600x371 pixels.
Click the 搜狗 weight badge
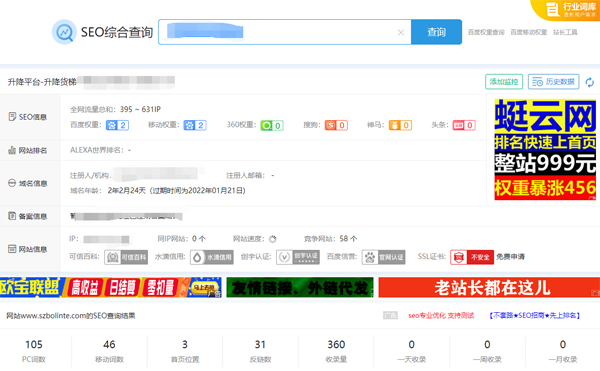pyautogui.click(x=336, y=125)
